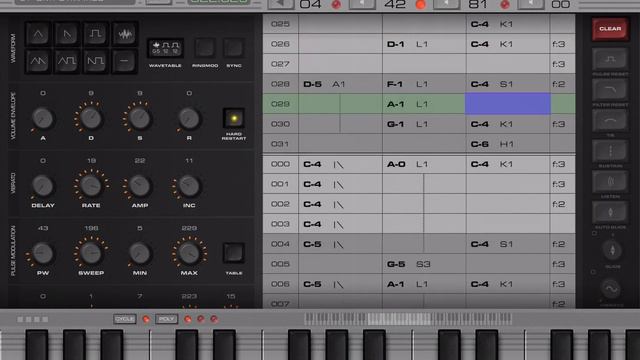Click the Sustain (S) knob

(x=140, y=119)
